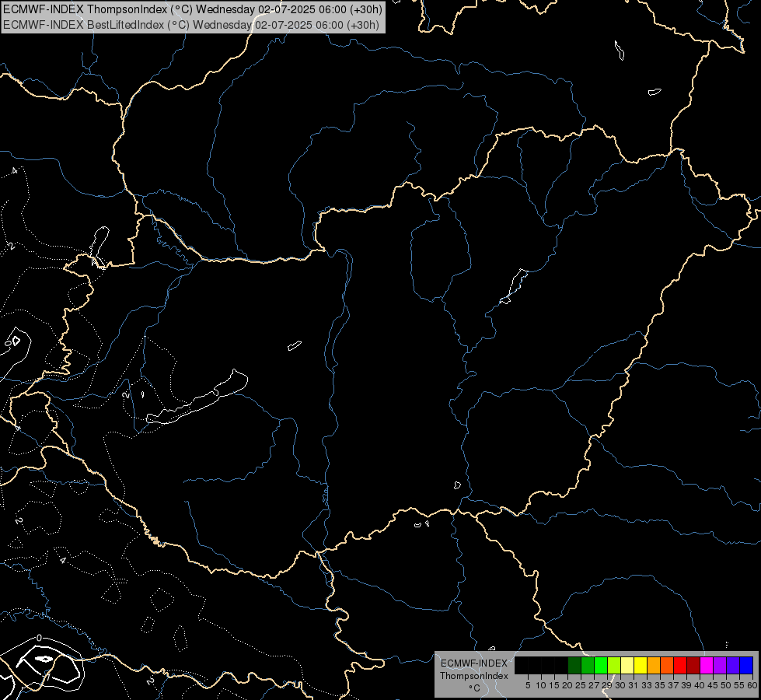Click the orange-red 35-37 legend swatch
Viewport: 761px width, 700px height.
667,665
